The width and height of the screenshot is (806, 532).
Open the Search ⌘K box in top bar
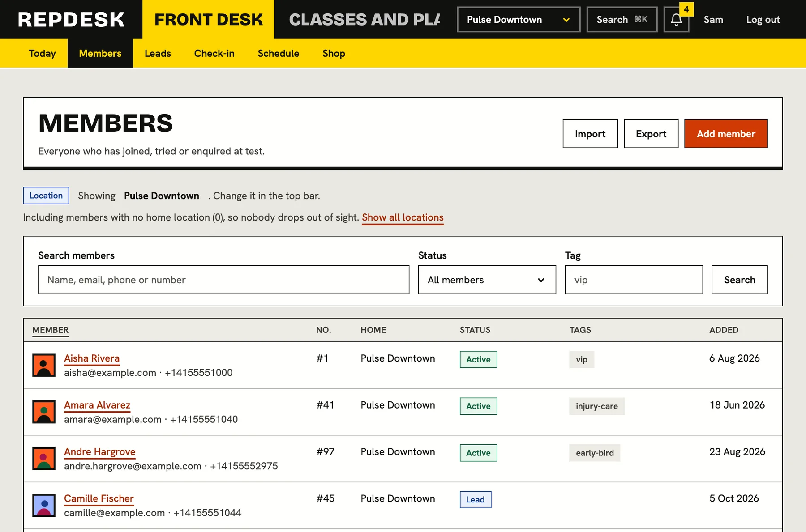[x=622, y=20]
